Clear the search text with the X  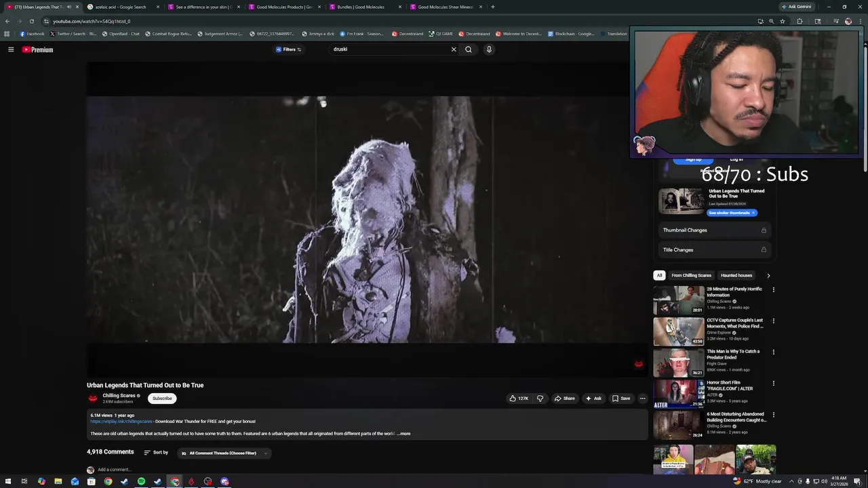[x=454, y=49]
